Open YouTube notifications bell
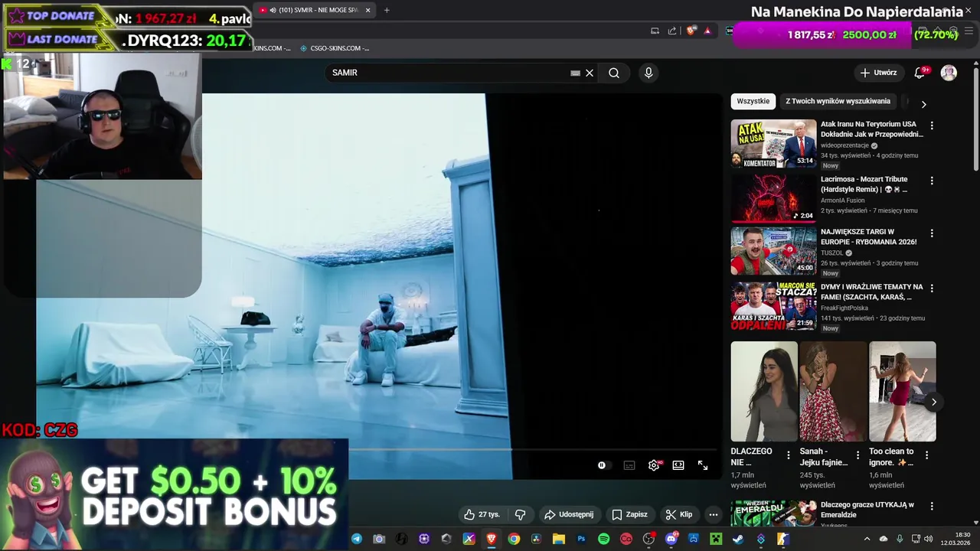Screen dimensions: 980x551 click(x=920, y=73)
